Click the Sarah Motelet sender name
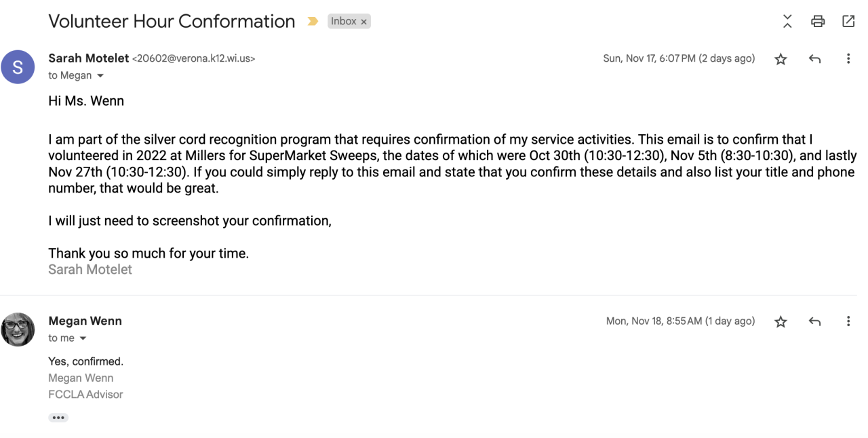Screen dimensions: 868x438 88,58
